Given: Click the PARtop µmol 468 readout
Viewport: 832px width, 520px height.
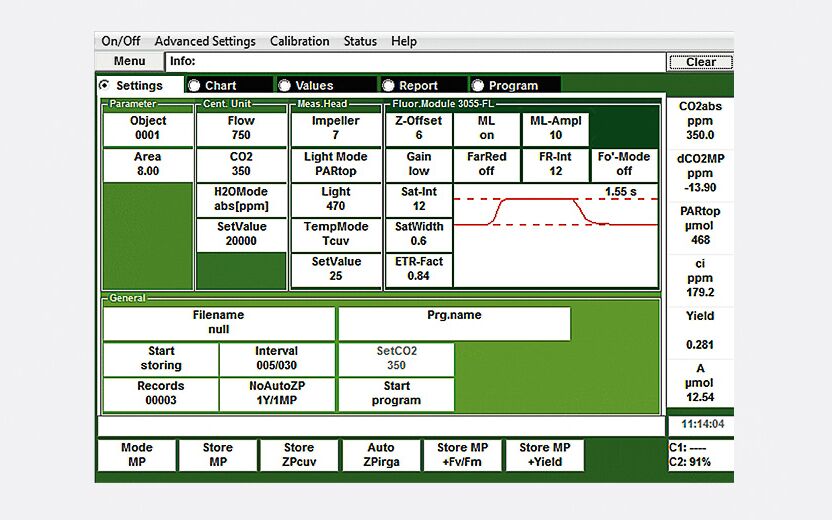Looking at the screenshot, I should pyautogui.click(x=700, y=226).
